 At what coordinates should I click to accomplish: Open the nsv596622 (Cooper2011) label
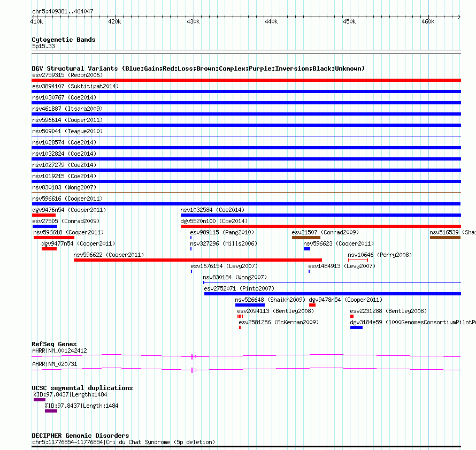[109, 255]
